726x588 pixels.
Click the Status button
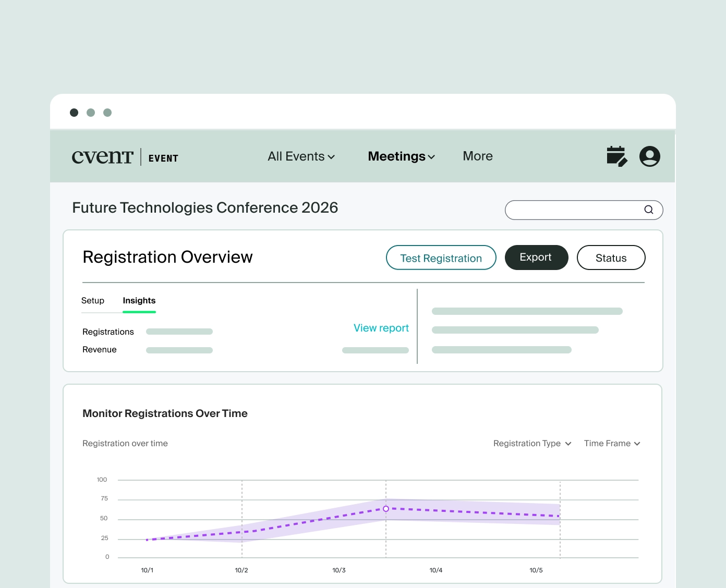tap(611, 258)
